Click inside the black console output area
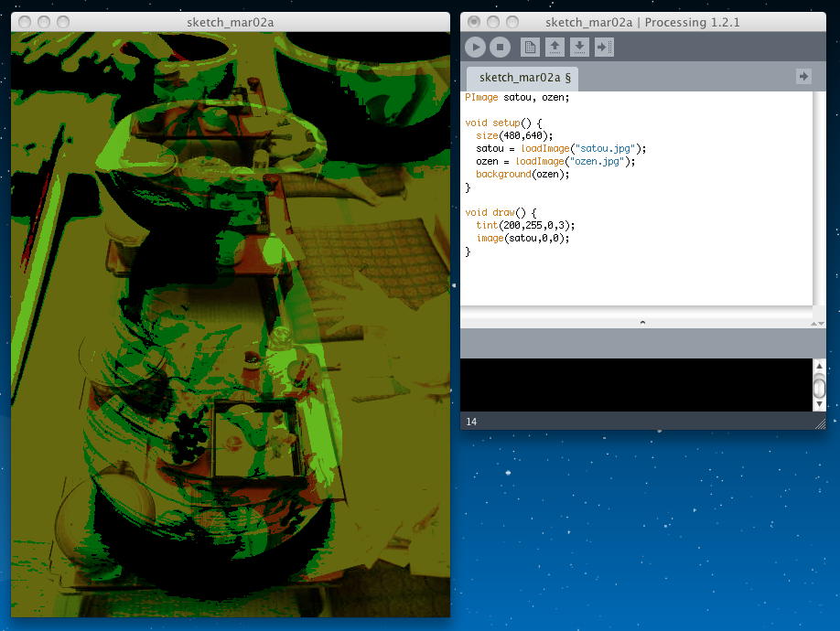Screen dimensions: 840x631 tap(637, 385)
